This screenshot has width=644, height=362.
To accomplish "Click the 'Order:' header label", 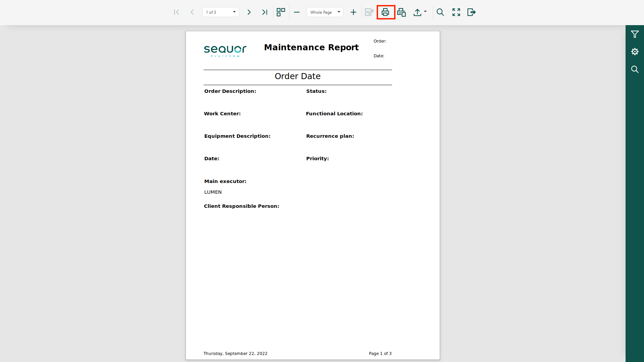I will tap(380, 41).
